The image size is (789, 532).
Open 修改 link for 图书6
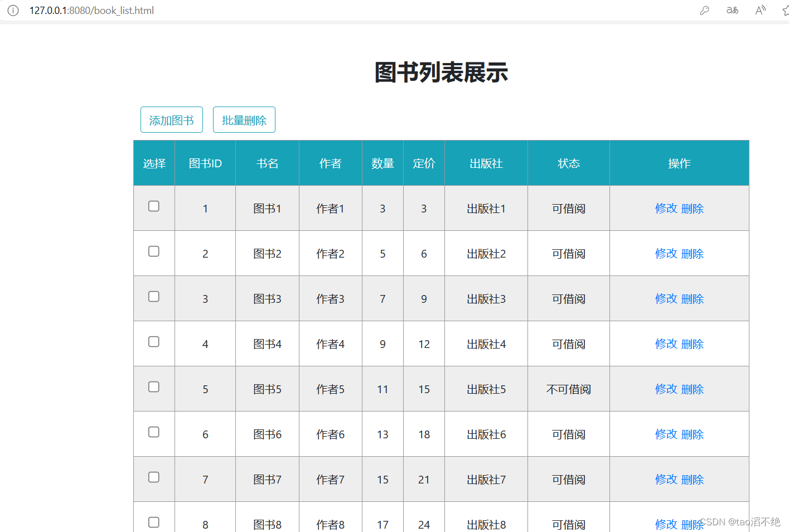(666, 434)
